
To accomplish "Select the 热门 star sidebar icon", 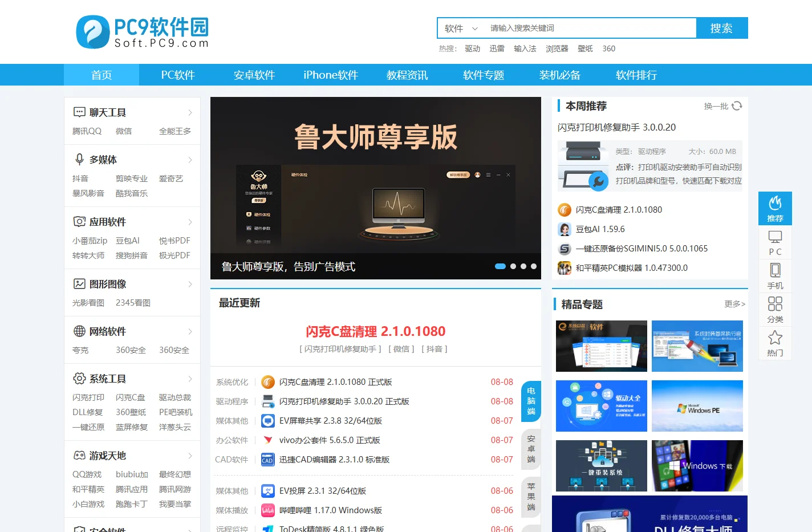I will [775, 343].
